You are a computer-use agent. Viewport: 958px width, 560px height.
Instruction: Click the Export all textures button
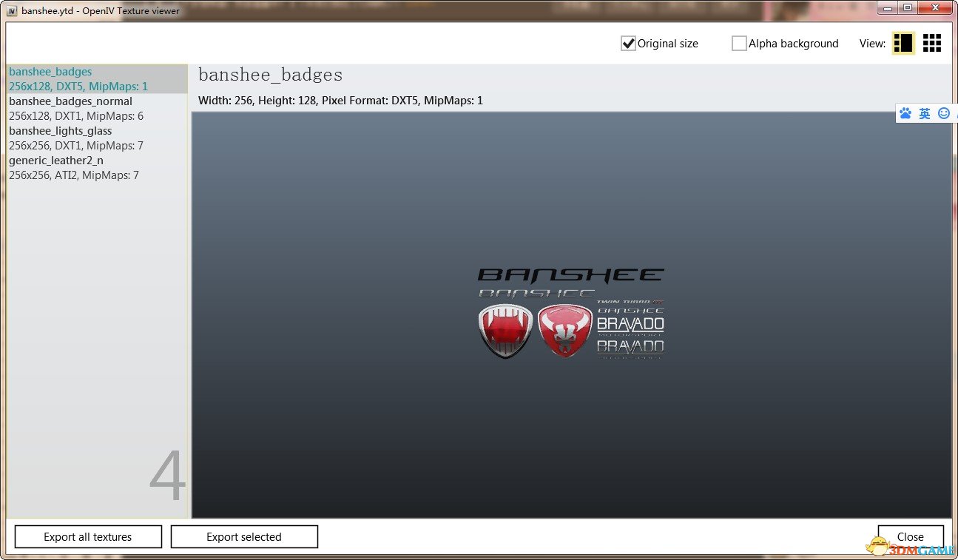tap(88, 537)
